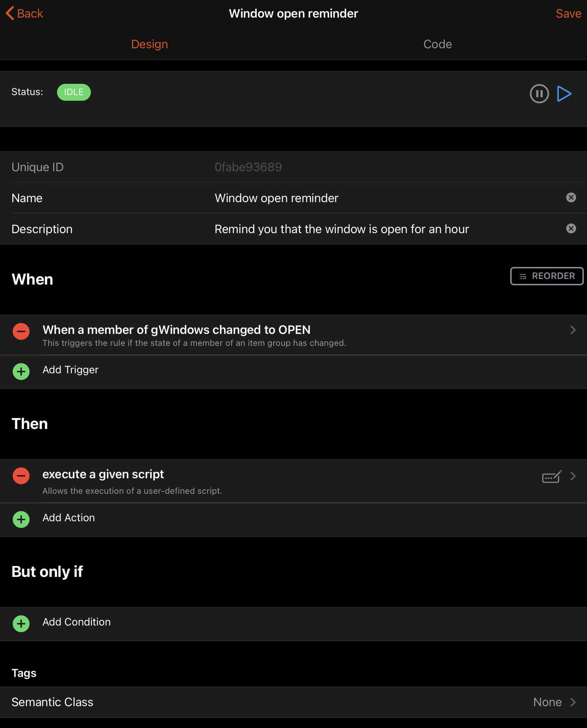This screenshot has width=587, height=728.
Task: Add a new trigger with the green plus
Action: pyautogui.click(x=21, y=371)
